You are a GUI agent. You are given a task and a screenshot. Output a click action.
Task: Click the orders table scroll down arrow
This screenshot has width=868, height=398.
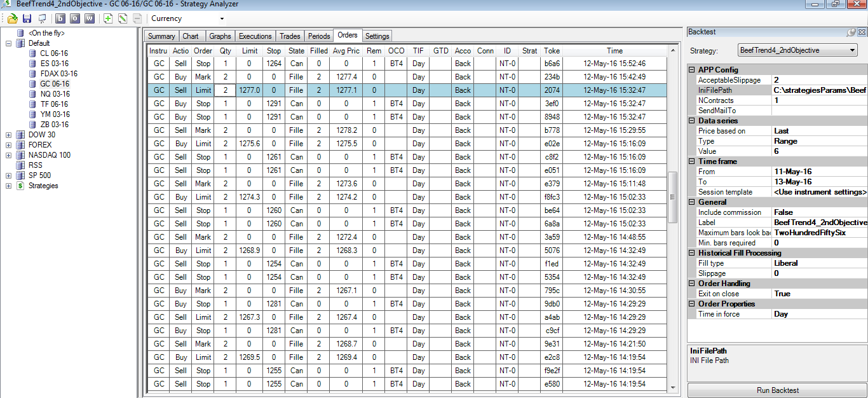pyautogui.click(x=672, y=387)
